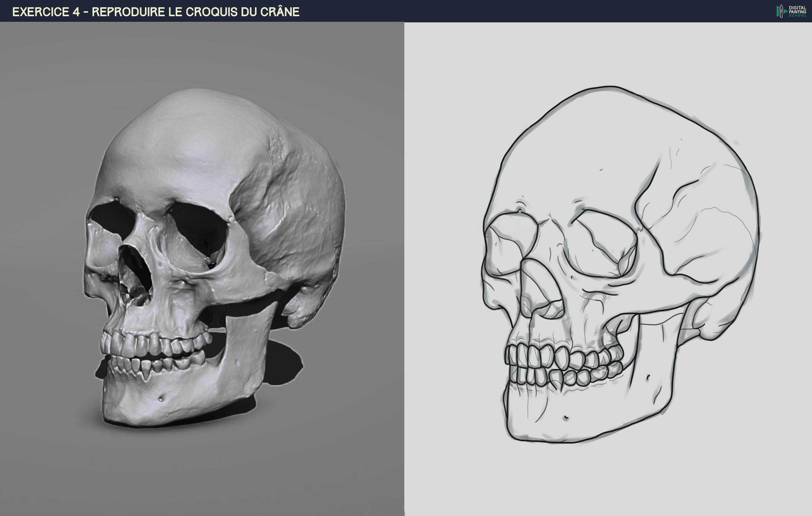Viewport: 812px width, 516px height.
Task: Click the "EXERCICE 4" title text
Action: tap(46, 12)
